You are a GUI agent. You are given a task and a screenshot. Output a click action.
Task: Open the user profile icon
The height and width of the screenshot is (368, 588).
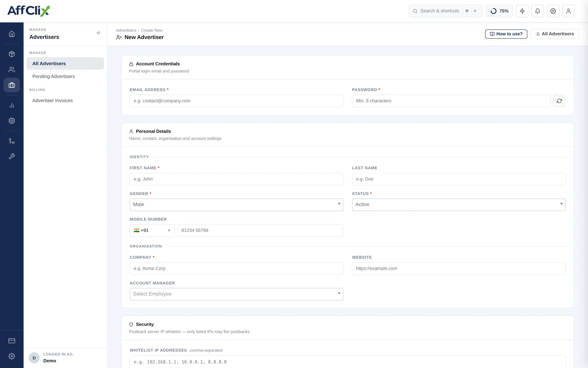tap(569, 11)
